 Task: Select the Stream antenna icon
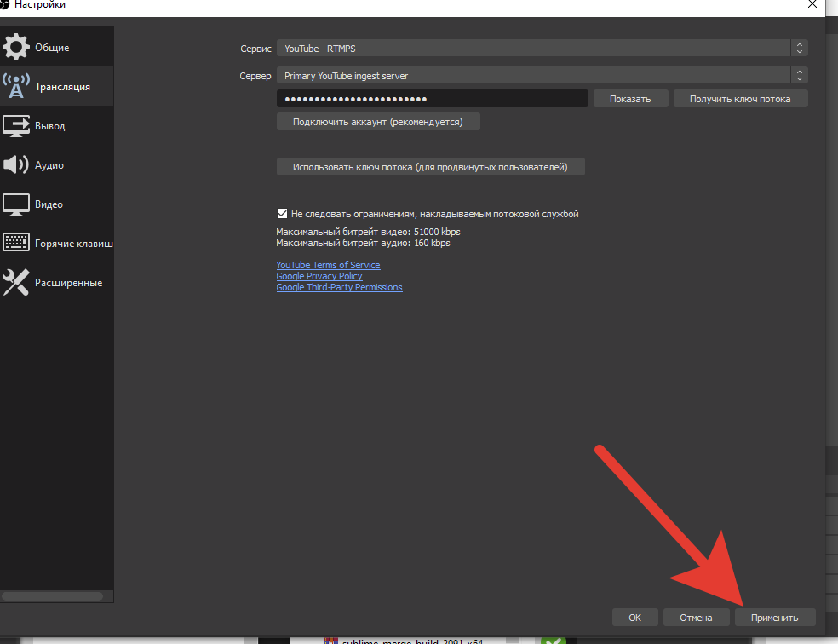pos(16,87)
